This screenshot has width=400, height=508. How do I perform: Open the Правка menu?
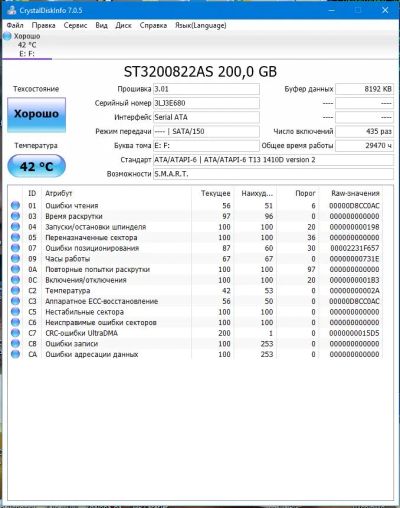click(43, 25)
